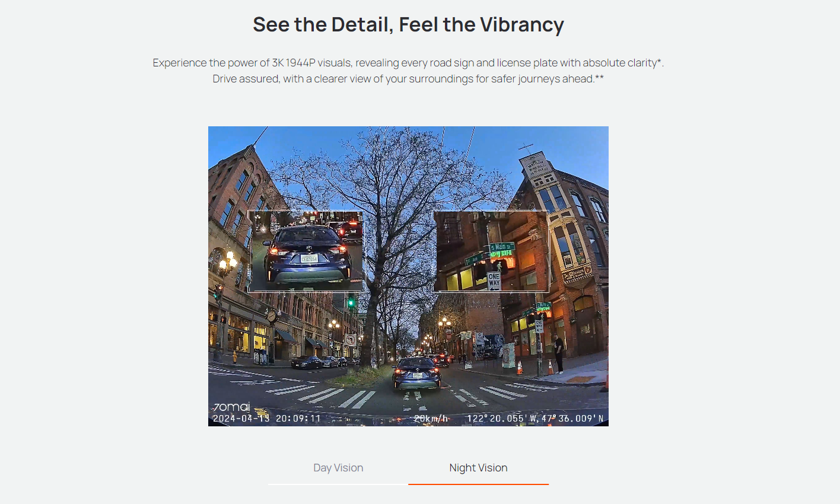Image resolution: width=840 pixels, height=504 pixels.
Task: Switch to the Day Vision tab
Action: tap(338, 468)
